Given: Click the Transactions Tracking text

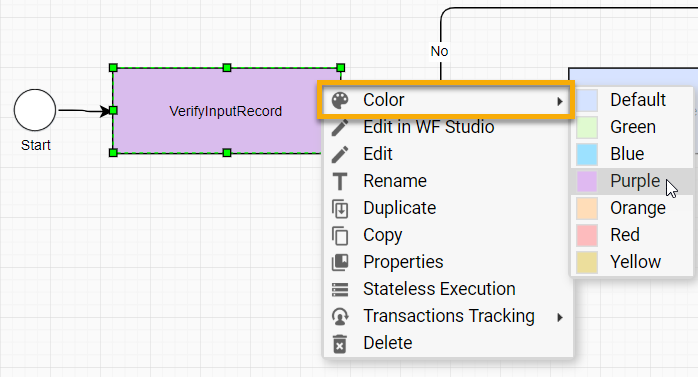Looking at the screenshot, I should click(x=449, y=316).
